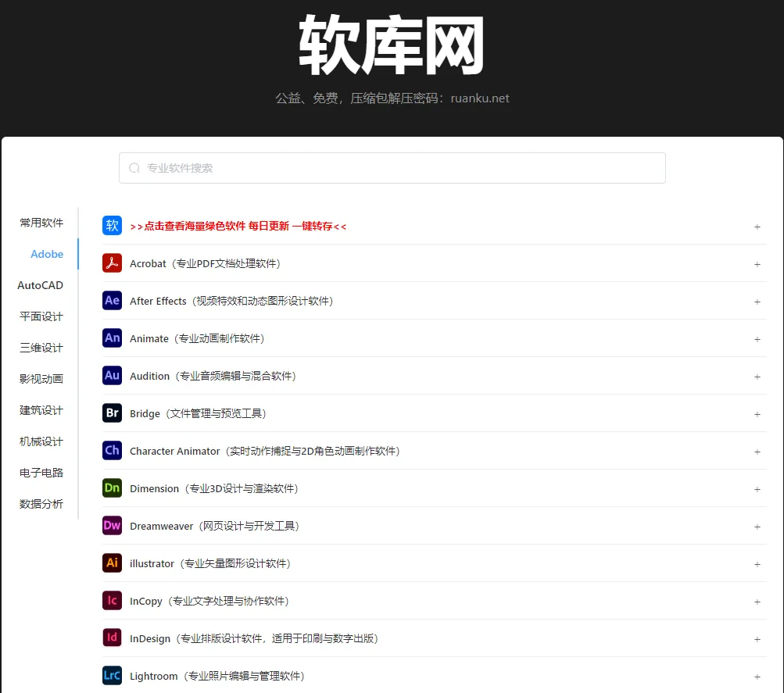
Task: Click the illustrator（专业矢量图形设计软件）title
Action: [x=210, y=563]
